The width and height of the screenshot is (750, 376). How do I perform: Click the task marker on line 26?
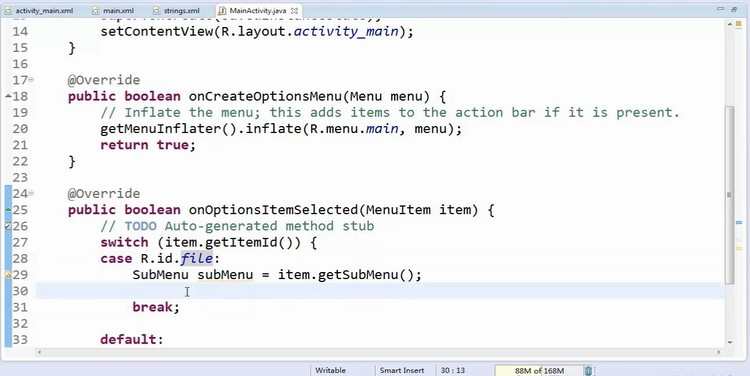pos(8,226)
